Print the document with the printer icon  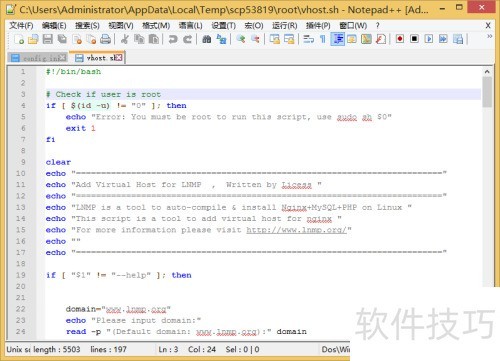pyautogui.click(x=105, y=39)
